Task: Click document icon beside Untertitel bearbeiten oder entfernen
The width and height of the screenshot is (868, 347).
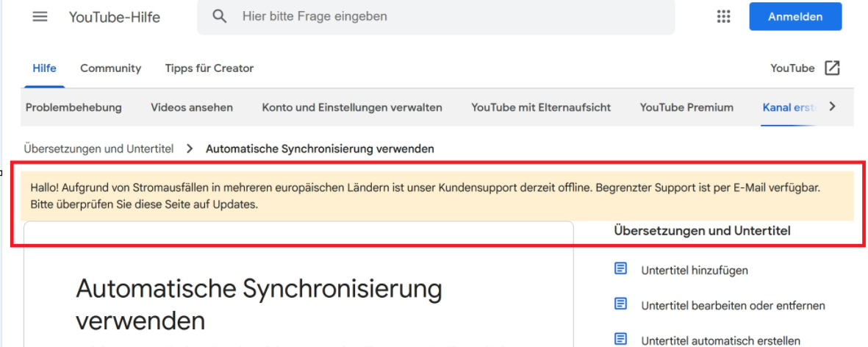Action: point(621,304)
